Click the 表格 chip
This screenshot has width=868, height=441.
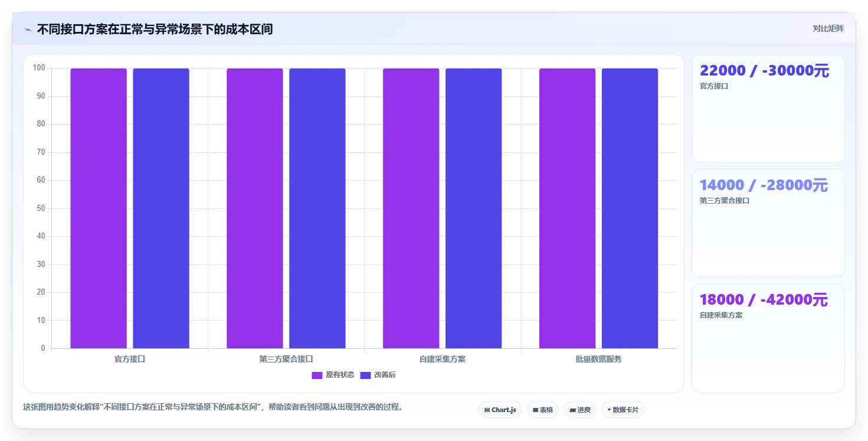pos(543,409)
